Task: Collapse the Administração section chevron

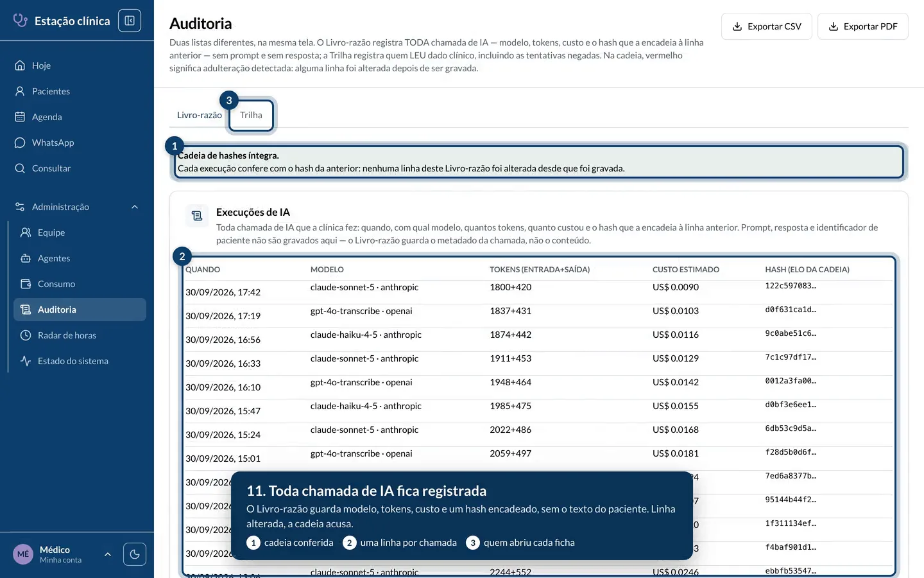Action: pyautogui.click(x=135, y=207)
